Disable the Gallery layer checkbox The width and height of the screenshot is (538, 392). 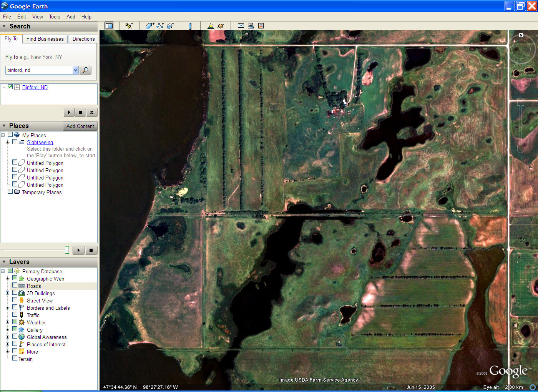pos(15,329)
